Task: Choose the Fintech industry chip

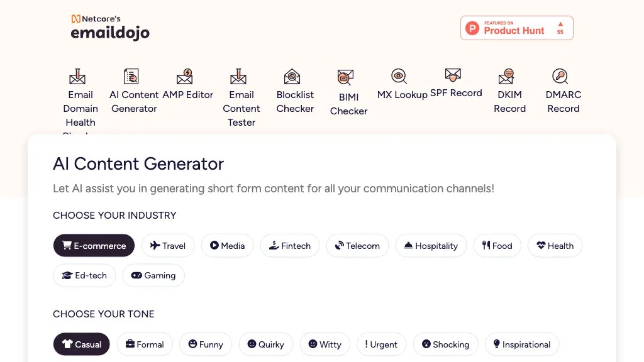Action: (290, 246)
